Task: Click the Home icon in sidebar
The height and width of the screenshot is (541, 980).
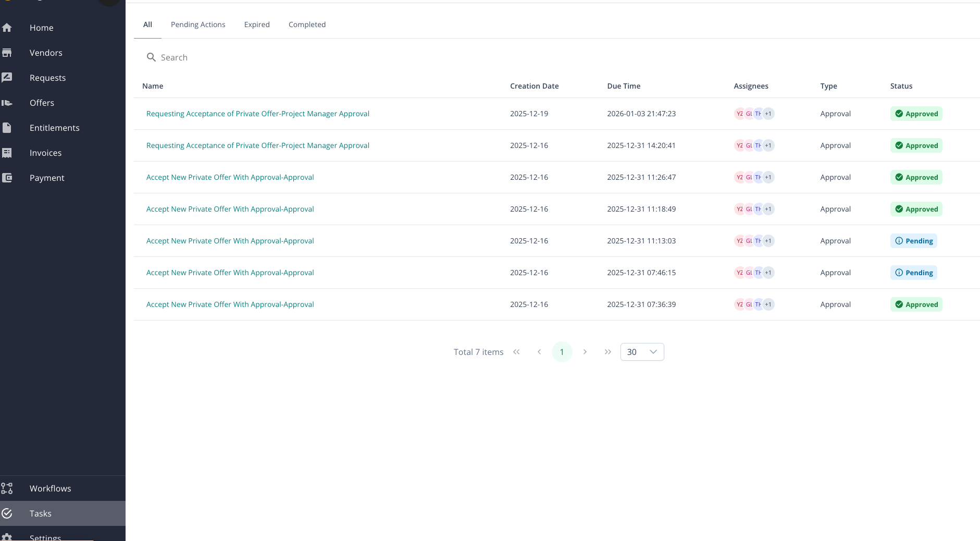Action: click(x=7, y=28)
